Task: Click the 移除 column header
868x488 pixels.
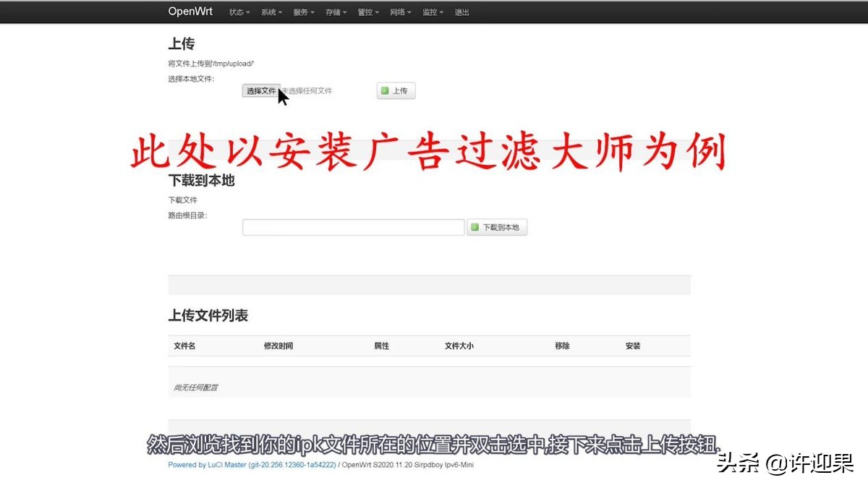Action: (562, 346)
